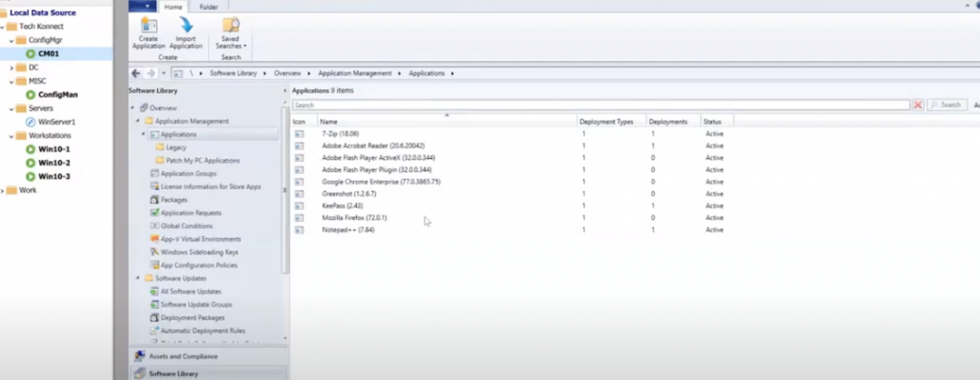Select Adobe Flash Player Plugin row
Image resolution: width=980 pixels, height=380 pixels.
pyautogui.click(x=513, y=169)
